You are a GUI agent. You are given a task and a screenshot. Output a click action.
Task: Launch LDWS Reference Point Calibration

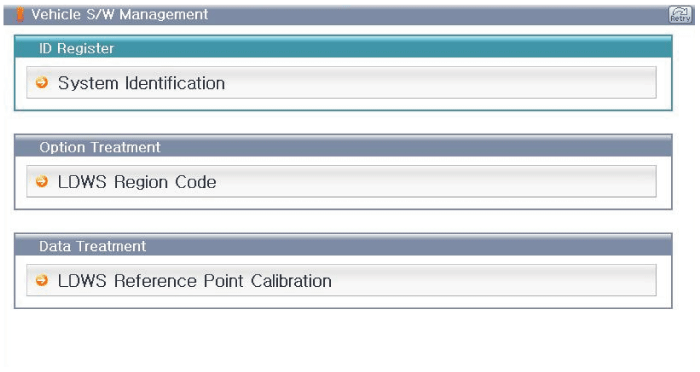coord(341,280)
